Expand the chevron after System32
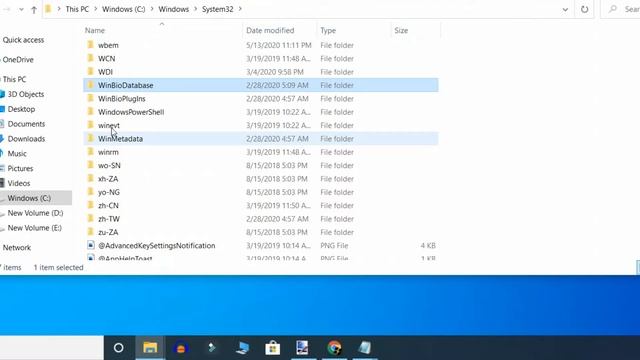This screenshot has width=640, height=360. pos(240,9)
